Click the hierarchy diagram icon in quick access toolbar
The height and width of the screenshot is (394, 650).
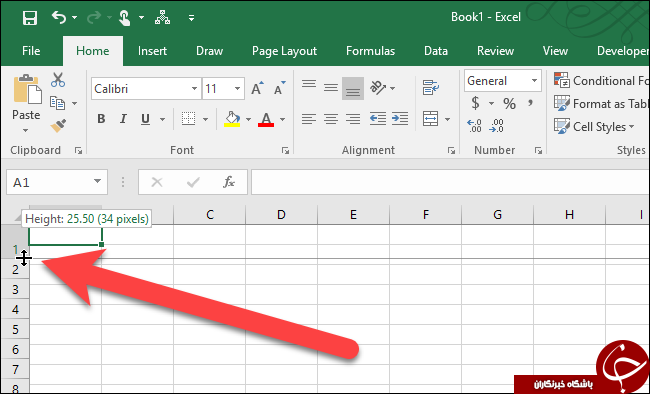coord(162,17)
